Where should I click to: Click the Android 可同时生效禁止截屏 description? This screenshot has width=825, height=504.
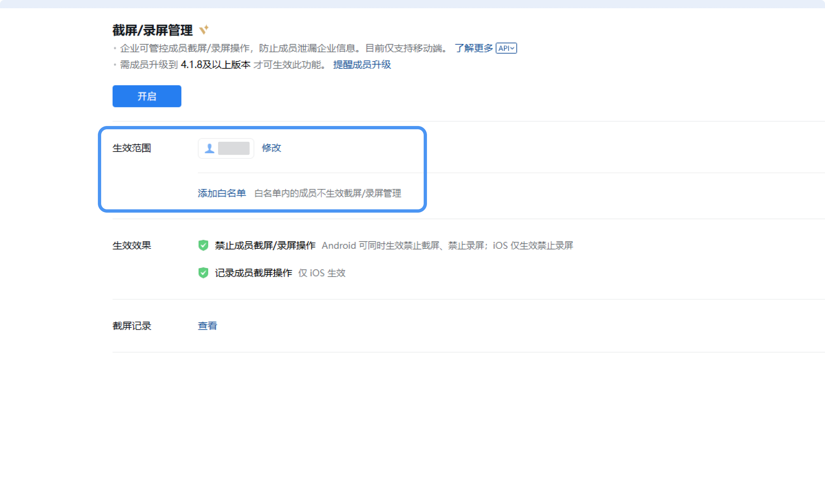tap(447, 245)
